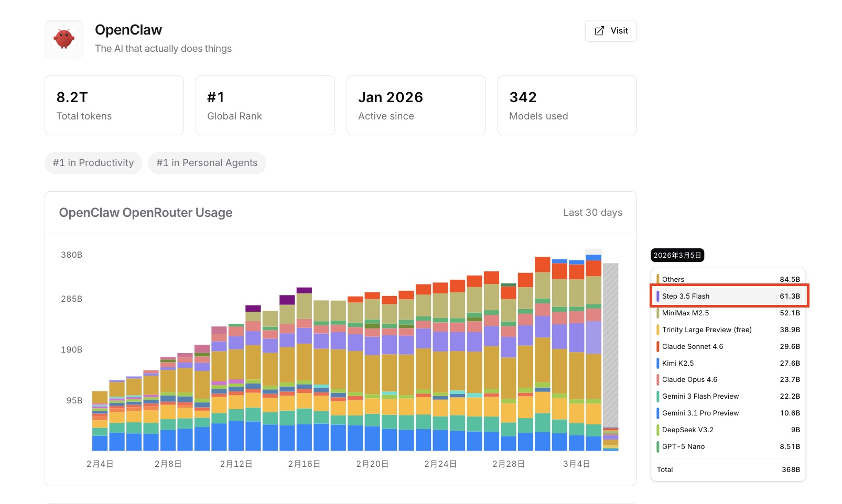
Task: Click the OpenClaw red mascot logo
Action: [64, 39]
